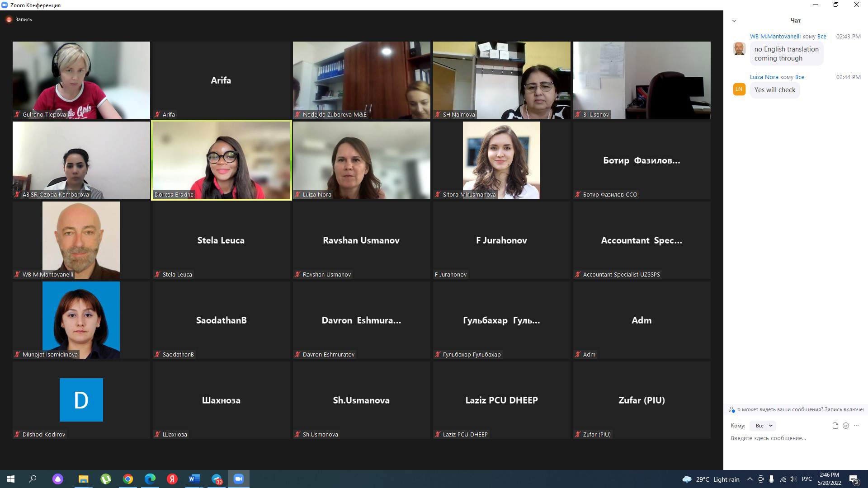
Task: Click the file attachment icon in chat
Action: [x=835, y=426]
